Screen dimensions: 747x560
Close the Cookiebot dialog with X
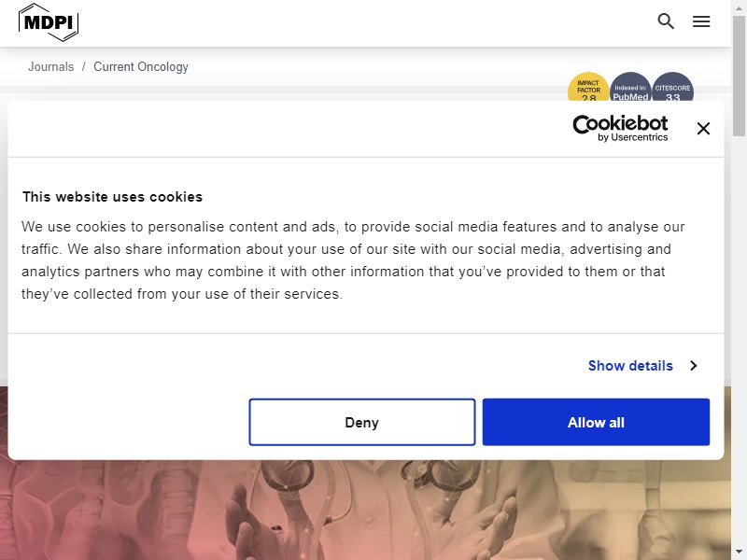(x=703, y=128)
